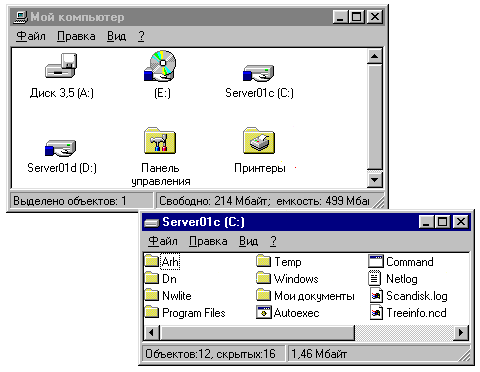The width and height of the screenshot is (480, 372).
Task: Select the Scandisk.log file icon
Action: click(376, 295)
